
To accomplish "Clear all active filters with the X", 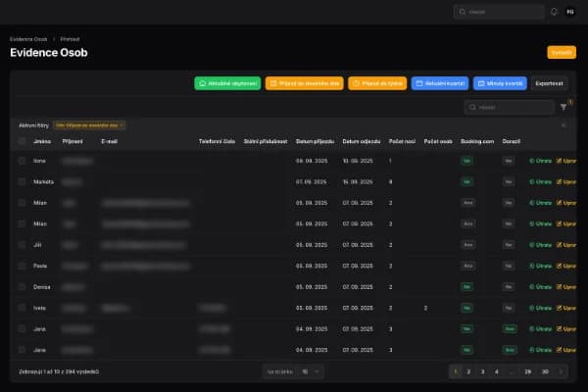I will (x=563, y=125).
